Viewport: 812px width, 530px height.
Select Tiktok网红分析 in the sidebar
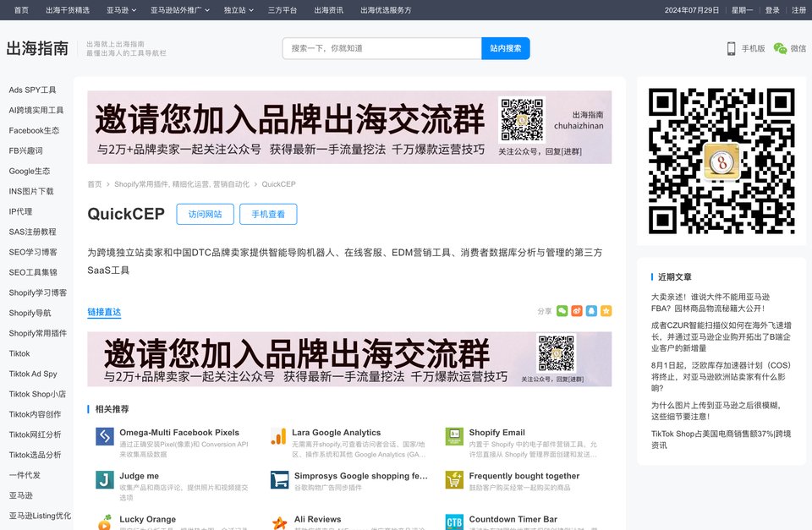click(35, 434)
